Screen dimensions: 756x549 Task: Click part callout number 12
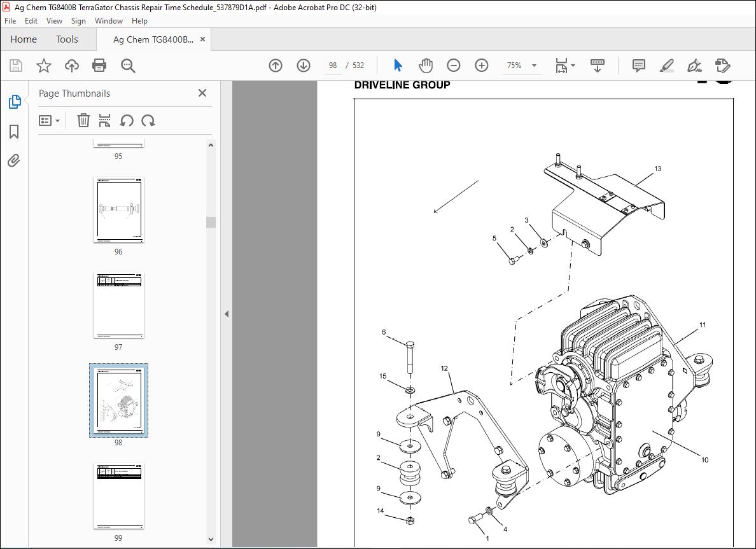[444, 368]
